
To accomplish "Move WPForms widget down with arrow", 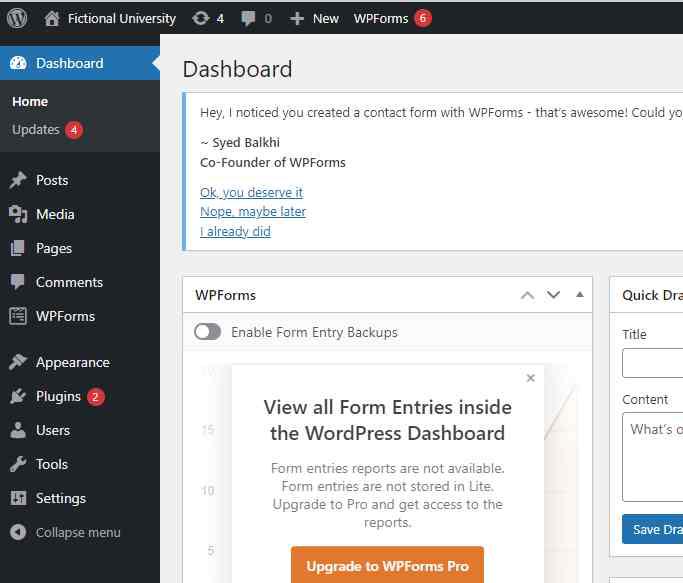I will pos(553,295).
